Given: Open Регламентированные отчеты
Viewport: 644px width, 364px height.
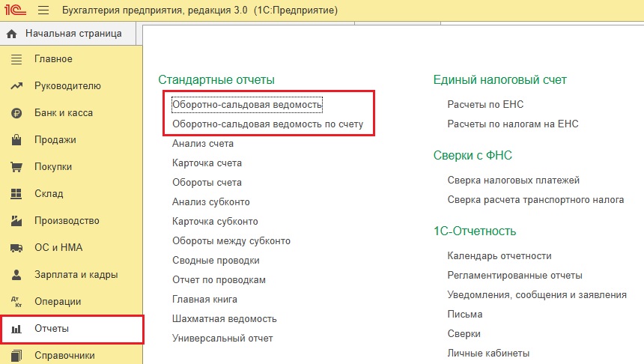Looking at the screenshot, I should click(x=515, y=276).
